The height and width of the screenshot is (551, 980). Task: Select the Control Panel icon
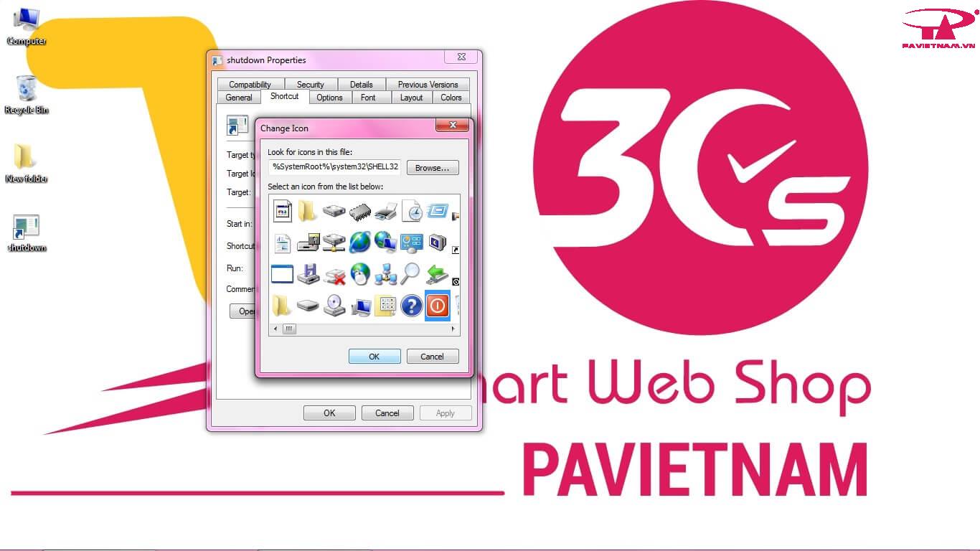coord(411,242)
